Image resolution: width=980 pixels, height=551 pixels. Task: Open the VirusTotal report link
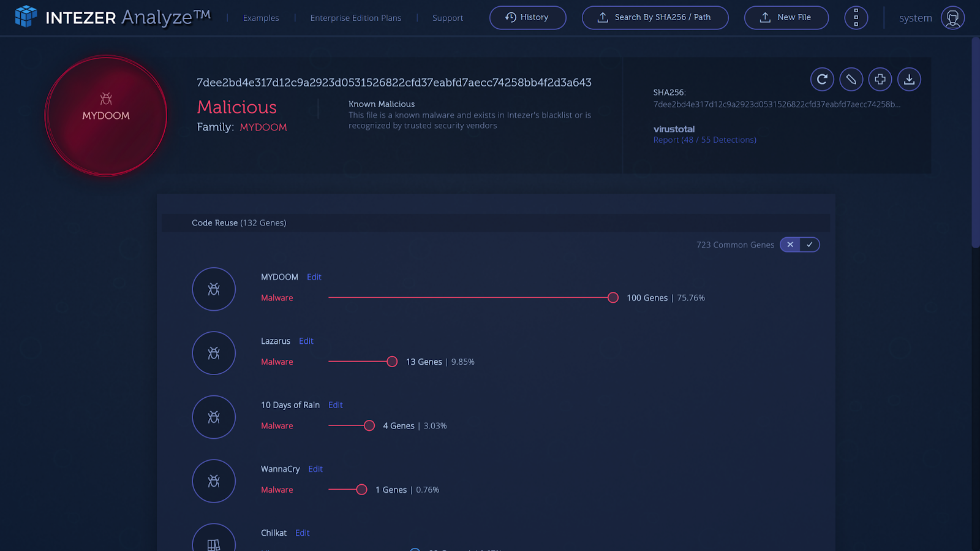tap(704, 140)
